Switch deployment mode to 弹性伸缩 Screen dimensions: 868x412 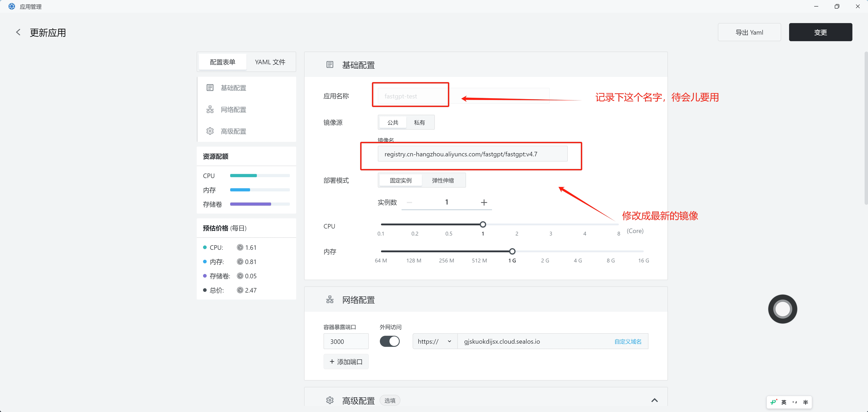pyautogui.click(x=443, y=180)
